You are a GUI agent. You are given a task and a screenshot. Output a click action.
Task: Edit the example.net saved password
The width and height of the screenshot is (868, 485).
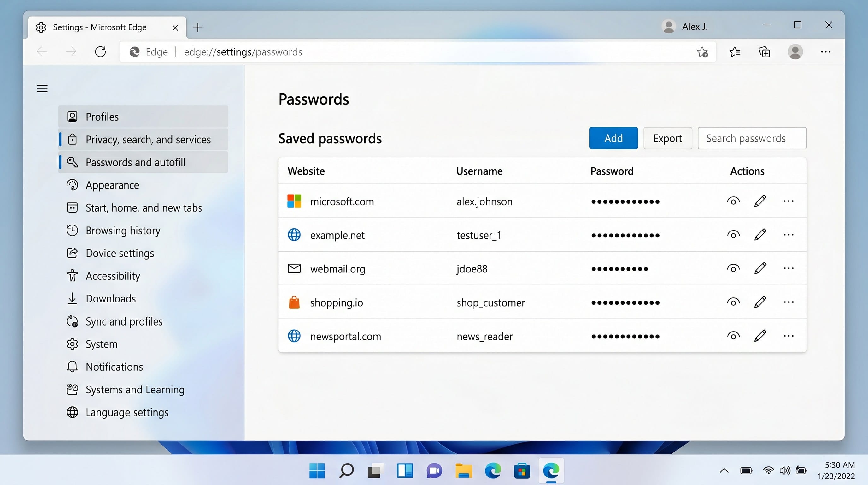(x=760, y=235)
